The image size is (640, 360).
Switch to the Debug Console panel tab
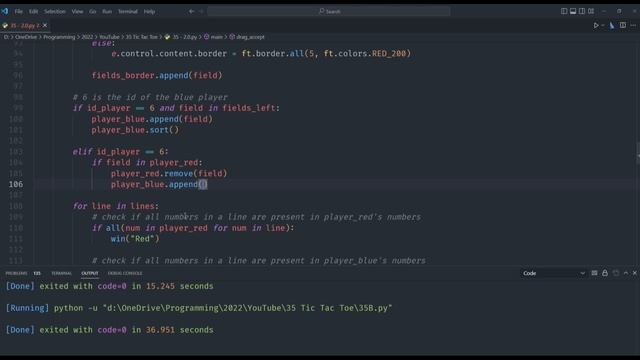(125, 273)
